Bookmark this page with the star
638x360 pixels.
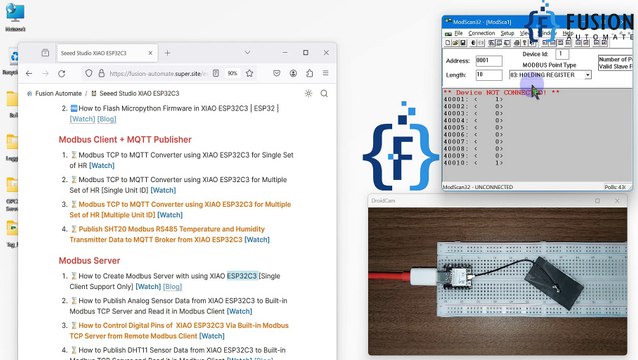point(249,73)
